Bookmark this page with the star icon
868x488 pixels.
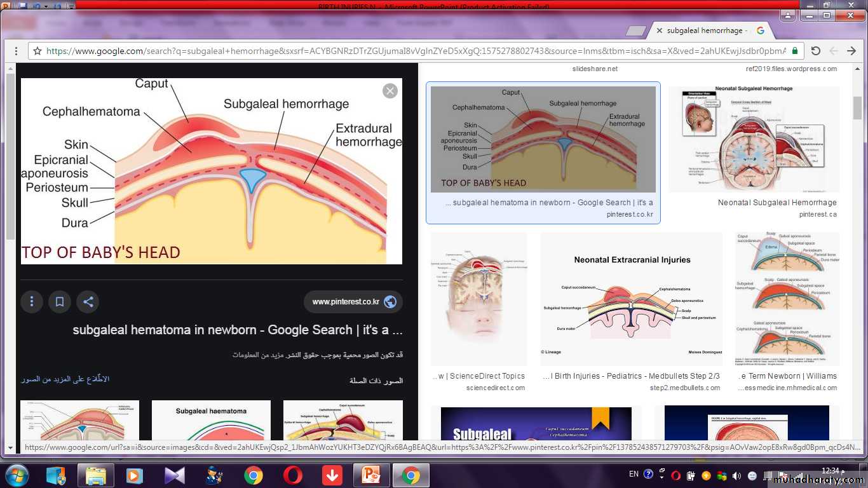pyautogui.click(x=37, y=51)
